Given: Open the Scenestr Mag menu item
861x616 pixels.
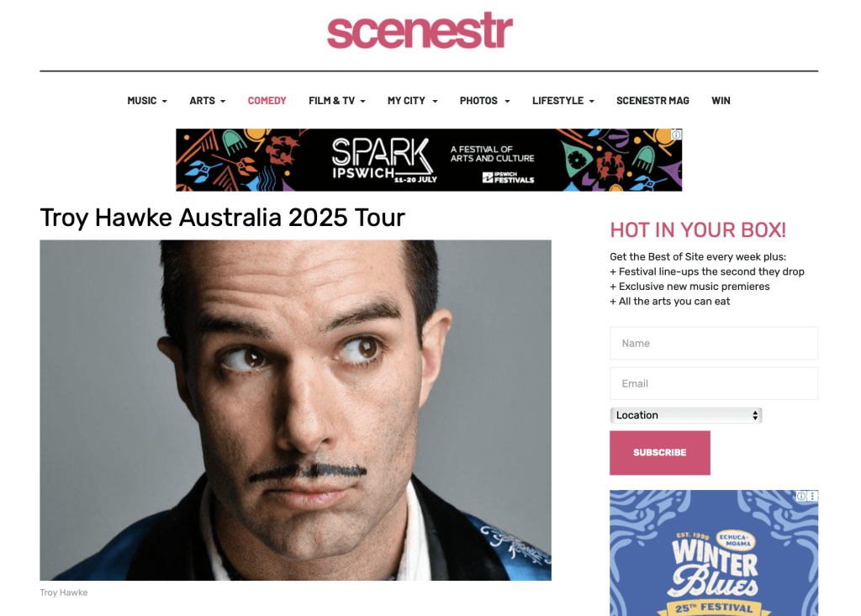Looking at the screenshot, I should (x=652, y=101).
